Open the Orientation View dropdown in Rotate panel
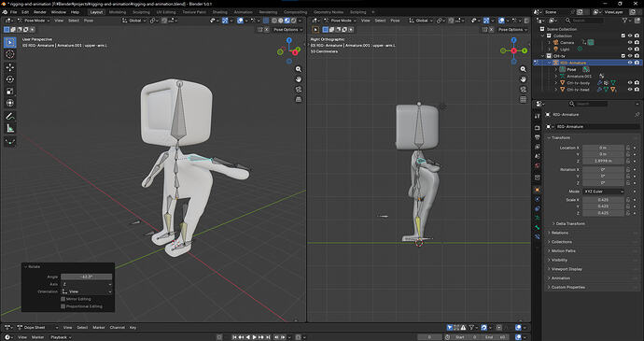 [87, 291]
